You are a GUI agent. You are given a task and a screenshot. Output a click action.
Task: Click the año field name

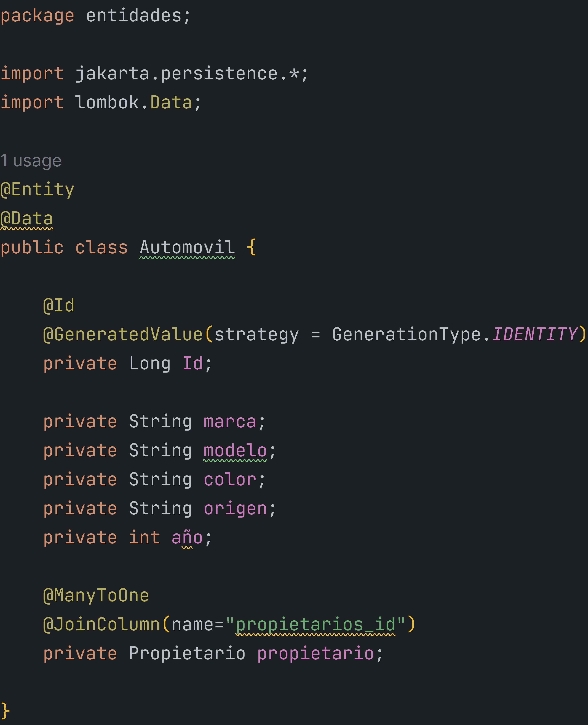point(187,538)
